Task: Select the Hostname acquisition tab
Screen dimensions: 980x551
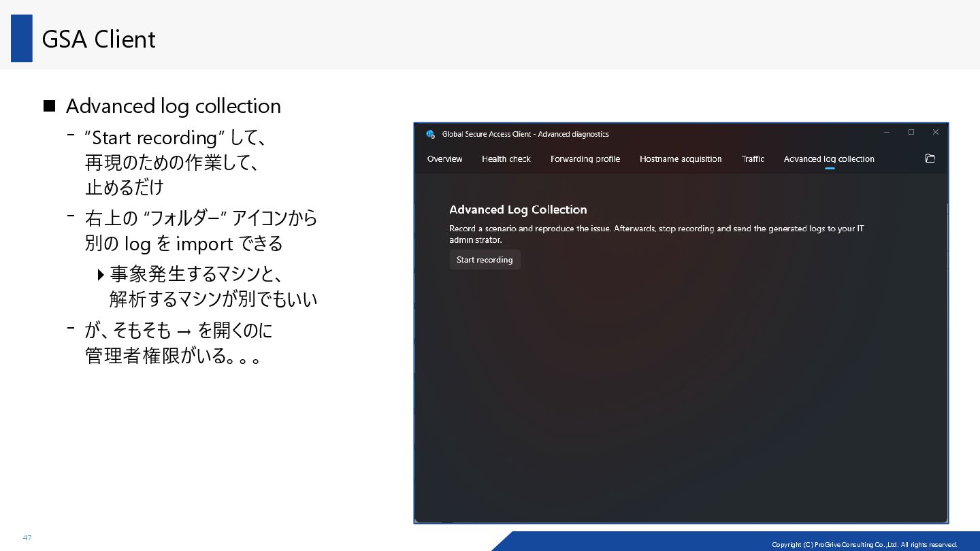Action: [681, 159]
